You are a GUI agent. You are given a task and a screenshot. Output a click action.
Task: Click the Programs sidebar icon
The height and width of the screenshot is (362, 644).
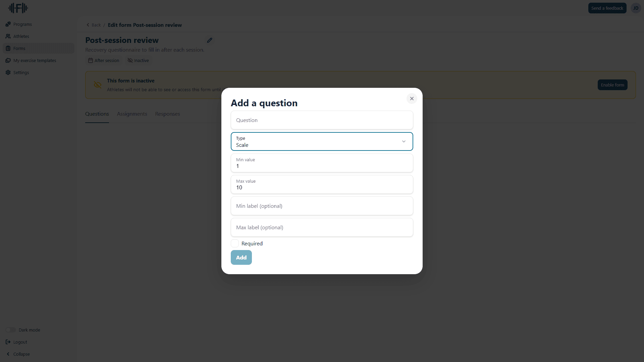tap(8, 24)
